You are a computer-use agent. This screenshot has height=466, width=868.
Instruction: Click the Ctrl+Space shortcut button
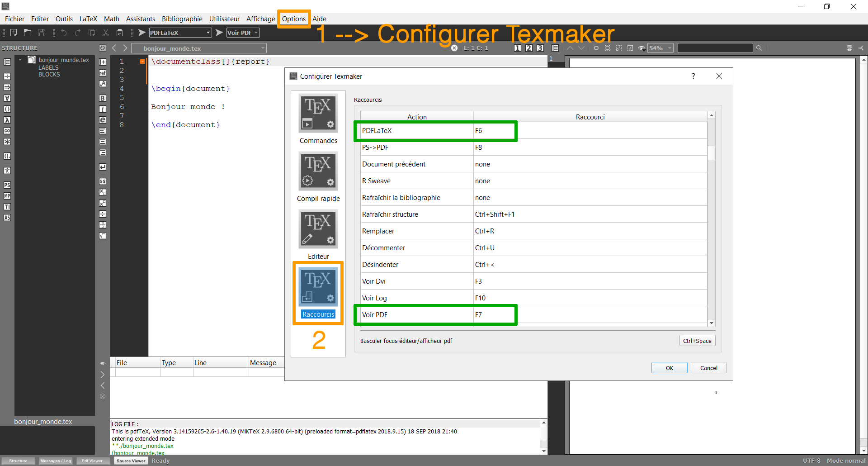[697, 341]
